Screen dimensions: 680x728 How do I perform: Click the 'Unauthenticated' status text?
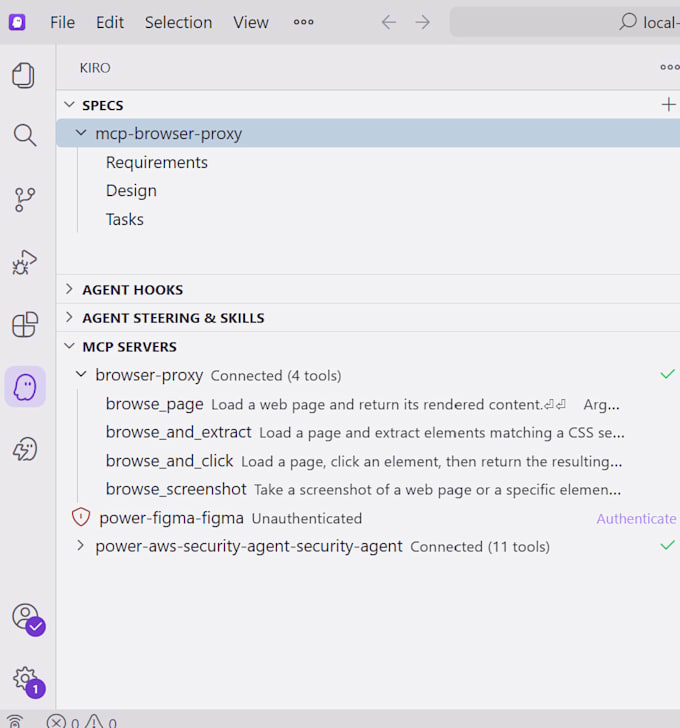307,519
